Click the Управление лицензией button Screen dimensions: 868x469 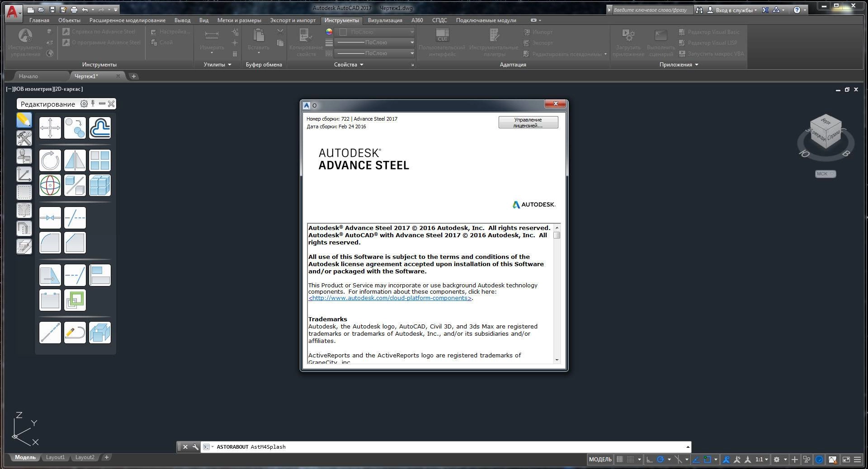tap(528, 122)
